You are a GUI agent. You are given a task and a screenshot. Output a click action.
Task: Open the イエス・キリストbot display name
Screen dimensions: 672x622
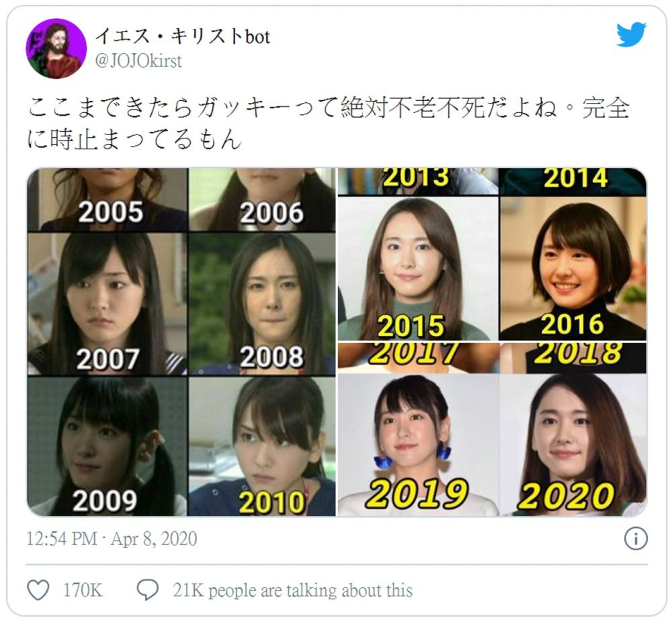[183, 36]
